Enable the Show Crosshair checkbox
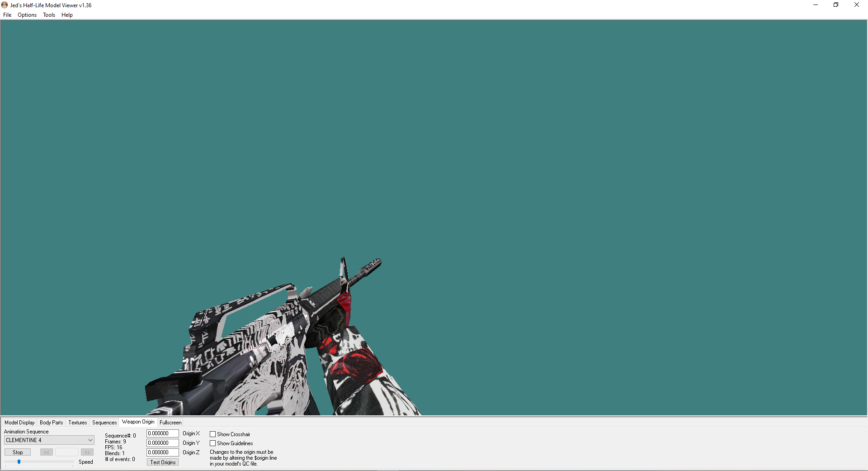The height and width of the screenshot is (471, 868). [x=212, y=434]
